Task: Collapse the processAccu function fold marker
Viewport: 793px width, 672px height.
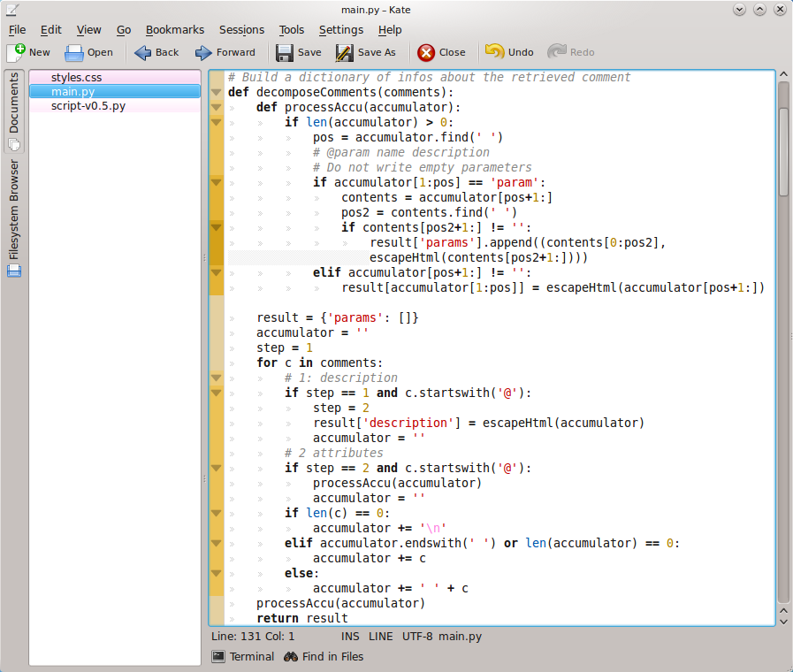Action: point(216,107)
